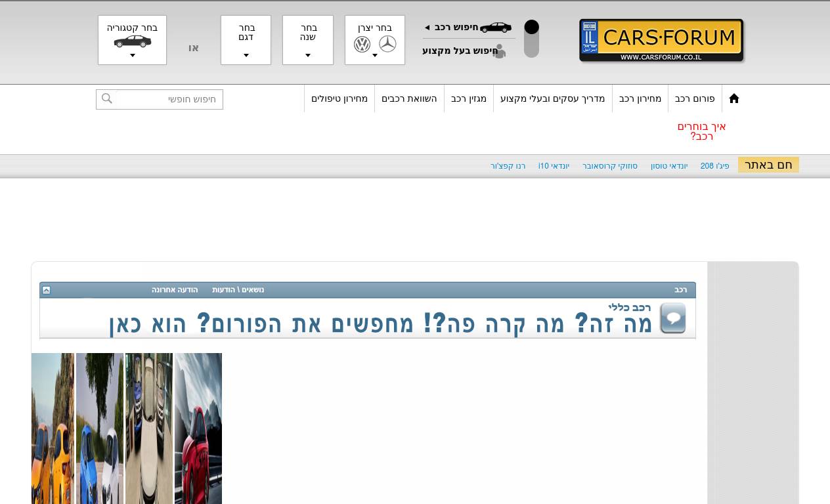This screenshot has height=504, width=830.
Task: Click the mechanic person icon
Action: (500, 51)
